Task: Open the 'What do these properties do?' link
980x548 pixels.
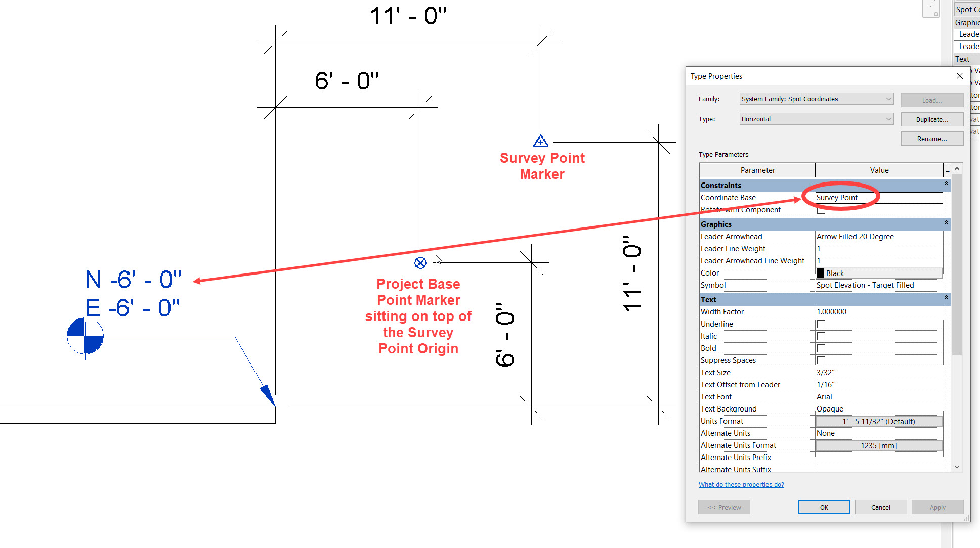Action: click(x=741, y=484)
